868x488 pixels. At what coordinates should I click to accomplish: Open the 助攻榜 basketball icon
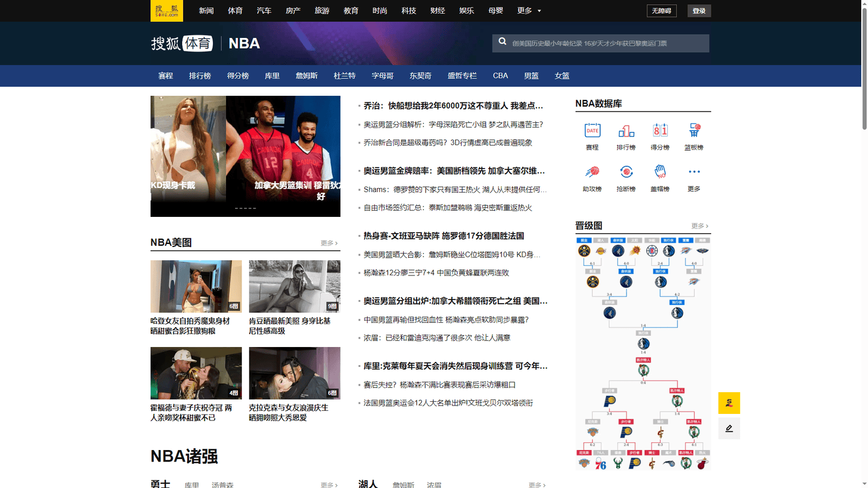tap(593, 172)
